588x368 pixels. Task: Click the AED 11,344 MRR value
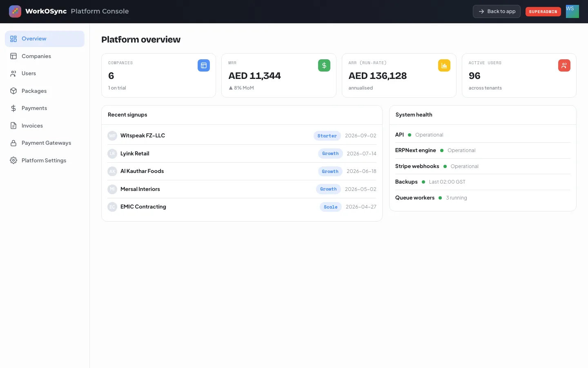tap(255, 76)
